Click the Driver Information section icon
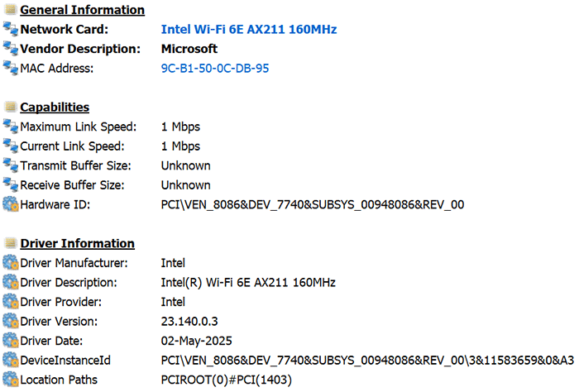This screenshot has width=579, height=392. pos(10,244)
